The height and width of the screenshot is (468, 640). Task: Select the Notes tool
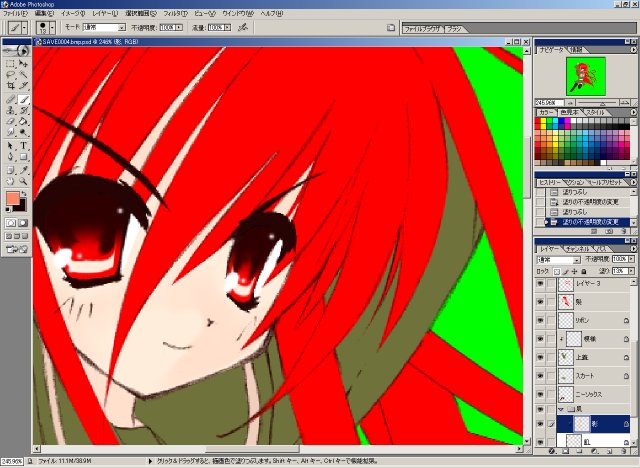pos(10,170)
